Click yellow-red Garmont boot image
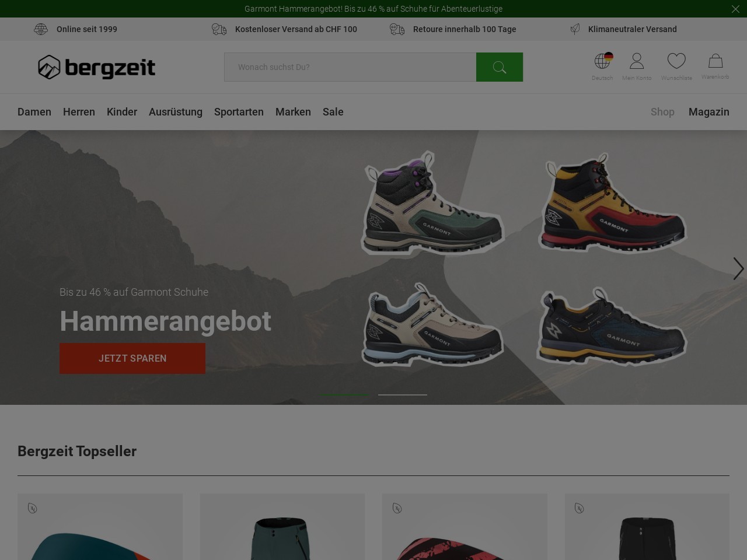Image resolution: width=747 pixels, height=560 pixels. click(613, 203)
